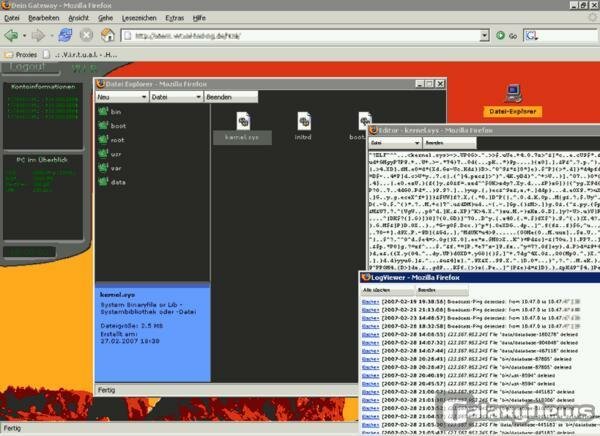Open the Datei dropdown in the Editor window
The height and width of the screenshot is (436, 600).
tap(395, 143)
